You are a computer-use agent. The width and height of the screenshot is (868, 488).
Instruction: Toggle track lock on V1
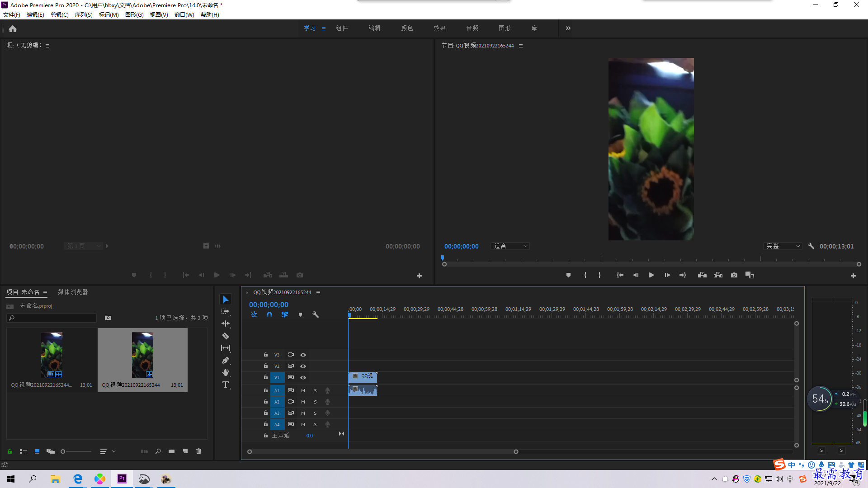[266, 377]
